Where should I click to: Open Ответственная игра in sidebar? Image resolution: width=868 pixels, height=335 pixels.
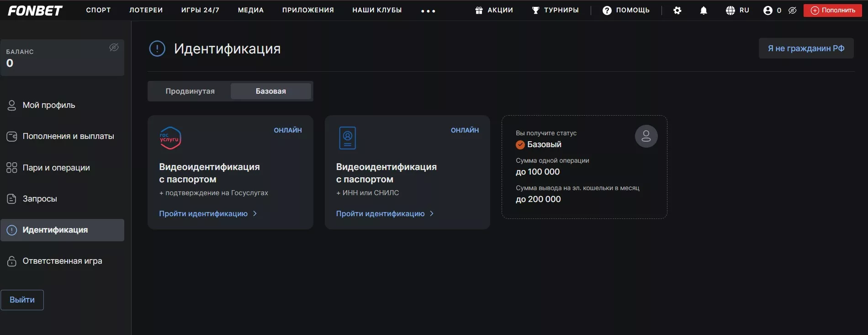[62, 261]
